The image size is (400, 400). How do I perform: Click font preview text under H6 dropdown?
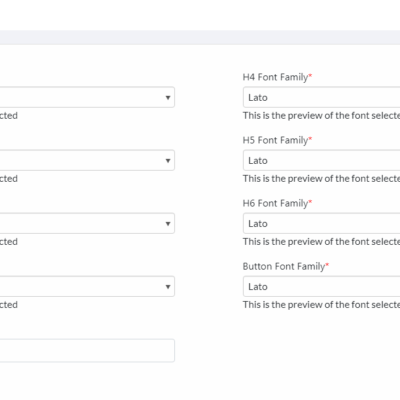click(x=321, y=242)
